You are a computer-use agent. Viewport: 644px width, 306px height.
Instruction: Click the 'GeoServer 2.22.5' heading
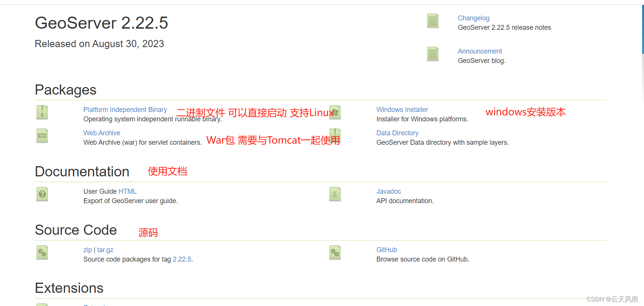point(101,23)
